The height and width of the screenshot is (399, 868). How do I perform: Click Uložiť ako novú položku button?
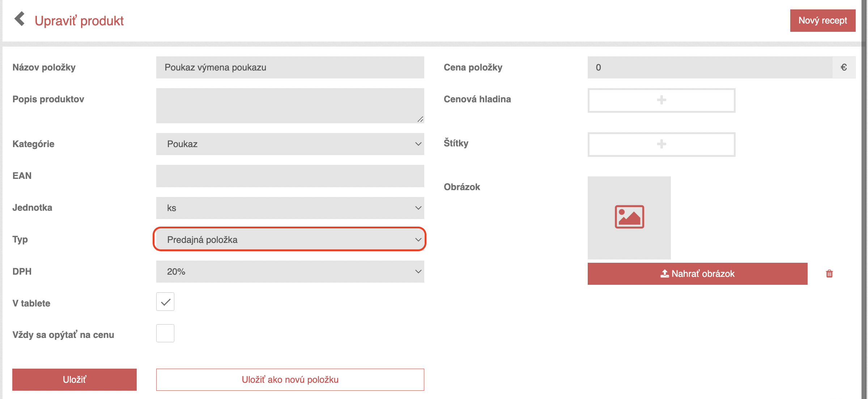290,379
